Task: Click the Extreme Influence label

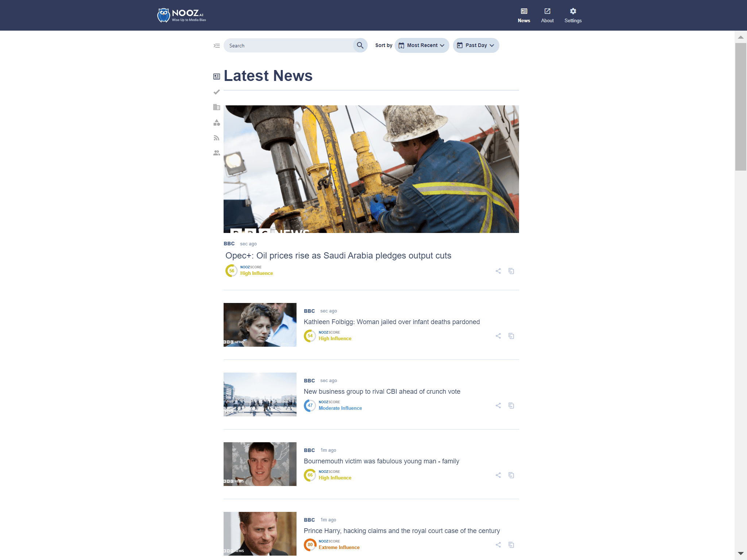Action: tap(339, 548)
